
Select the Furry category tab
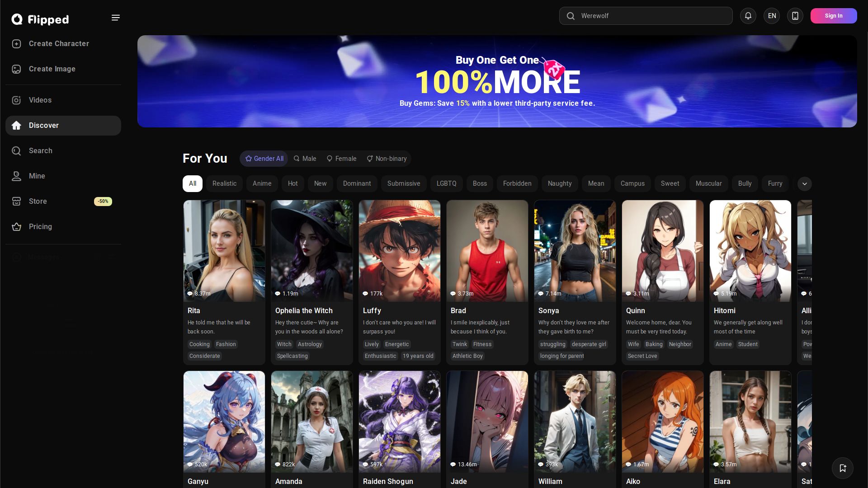[774, 184]
